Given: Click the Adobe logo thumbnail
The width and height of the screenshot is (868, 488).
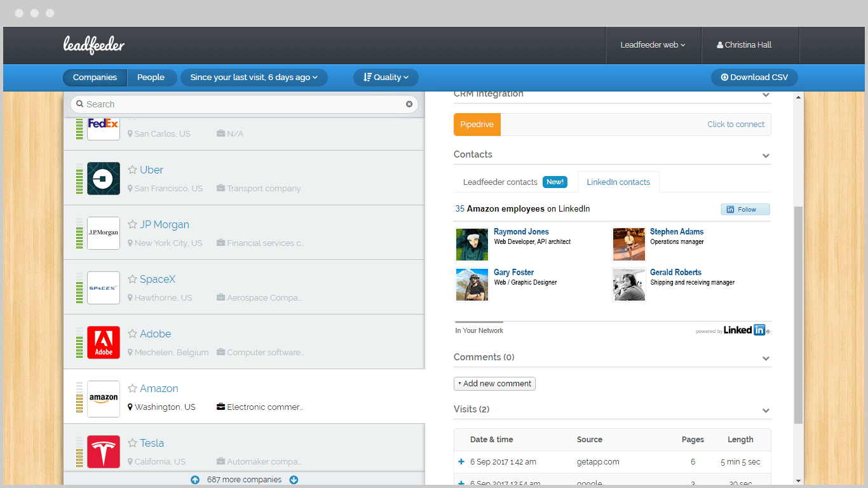Looking at the screenshot, I should click(104, 342).
